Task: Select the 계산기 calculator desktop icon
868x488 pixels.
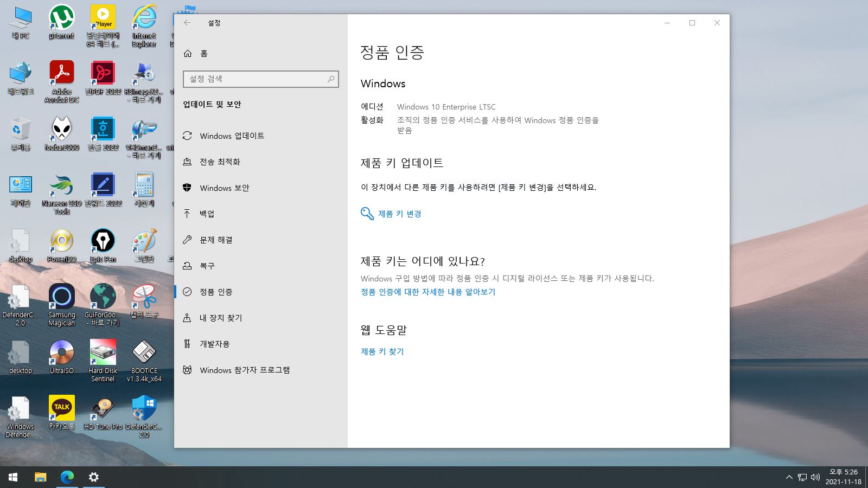Action: click(x=144, y=190)
